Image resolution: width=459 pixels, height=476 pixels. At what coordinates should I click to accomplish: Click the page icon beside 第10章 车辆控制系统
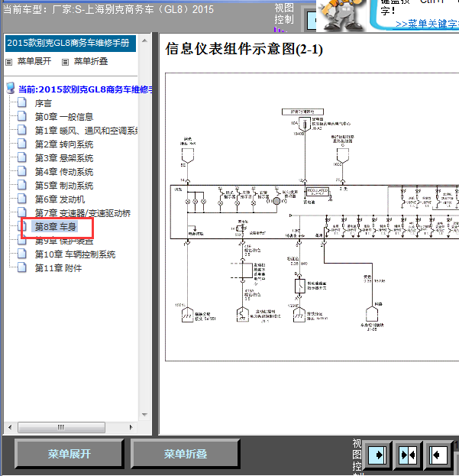pyautogui.click(x=22, y=254)
